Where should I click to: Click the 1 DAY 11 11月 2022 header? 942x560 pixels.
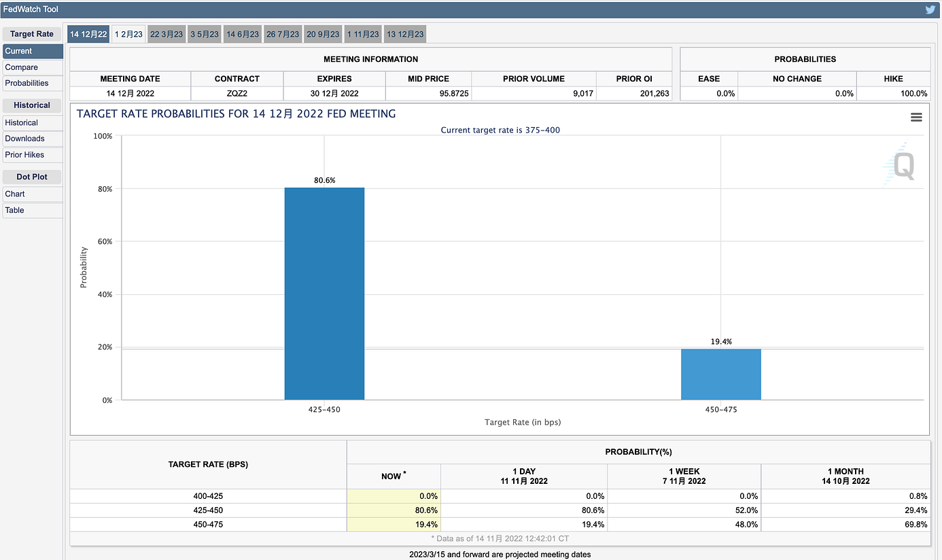[524, 476]
